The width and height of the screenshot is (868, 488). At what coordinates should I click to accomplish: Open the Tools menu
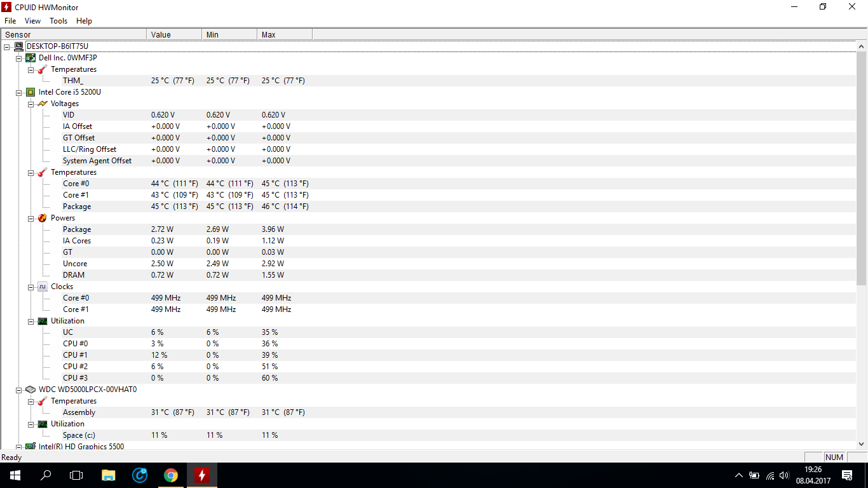[58, 21]
